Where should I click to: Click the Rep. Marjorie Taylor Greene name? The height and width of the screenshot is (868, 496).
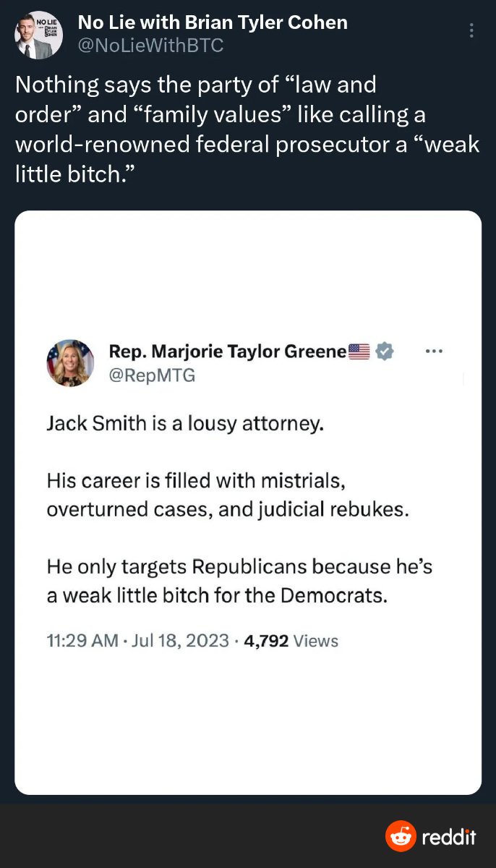click(x=227, y=352)
